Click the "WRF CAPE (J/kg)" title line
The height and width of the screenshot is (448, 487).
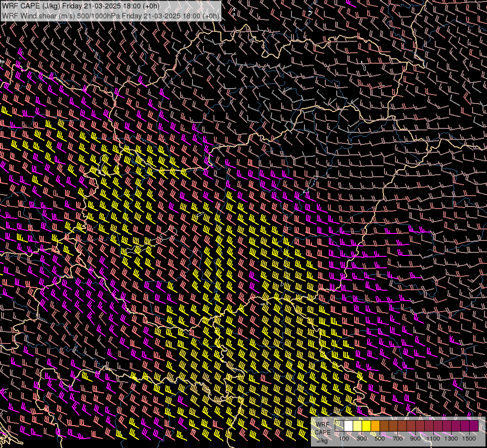point(81,6)
